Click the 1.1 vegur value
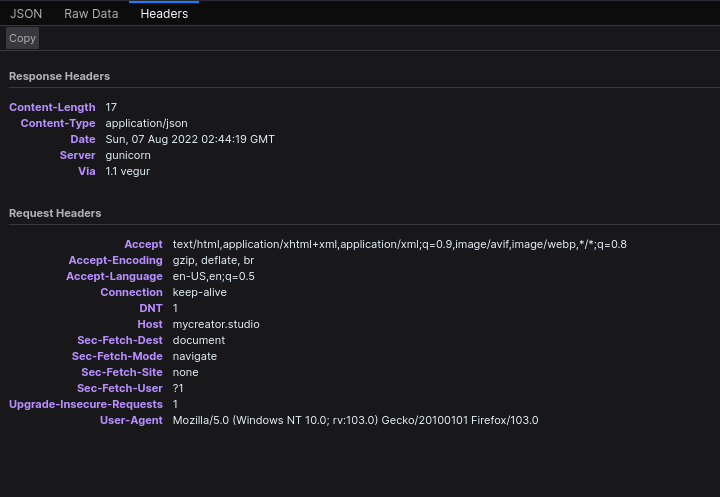 pyautogui.click(x=128, y=171)
